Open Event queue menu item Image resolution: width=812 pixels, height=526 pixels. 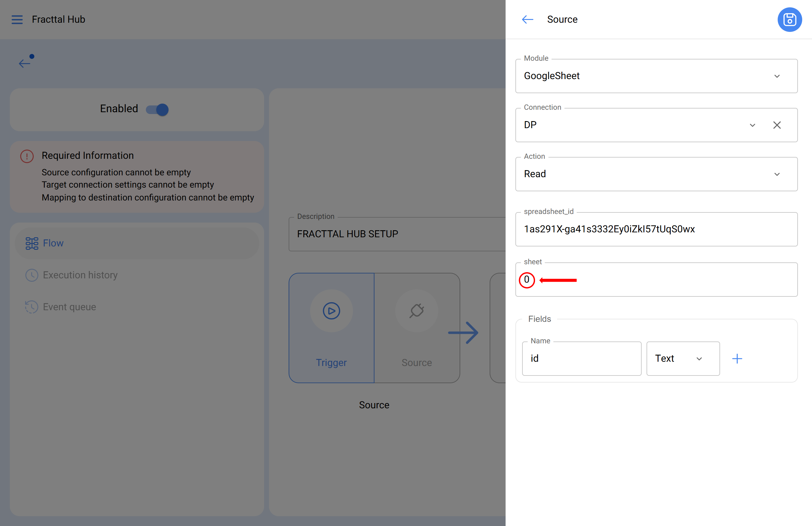tap(69, 307)
